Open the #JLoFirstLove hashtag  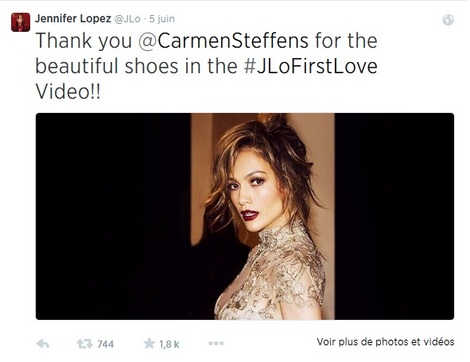click(311, 66)
